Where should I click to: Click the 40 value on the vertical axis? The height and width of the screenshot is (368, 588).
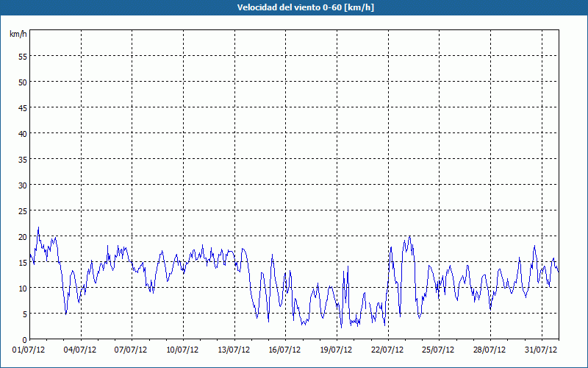point(23,134)
